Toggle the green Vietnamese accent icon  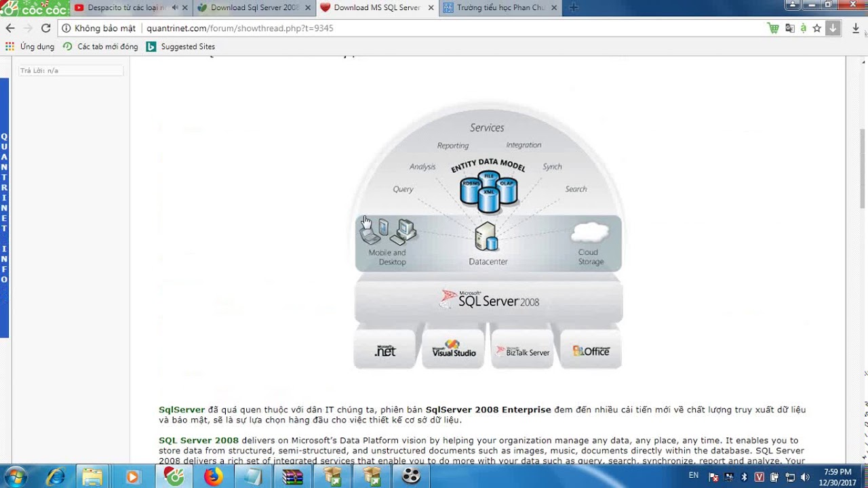point(803,28)
